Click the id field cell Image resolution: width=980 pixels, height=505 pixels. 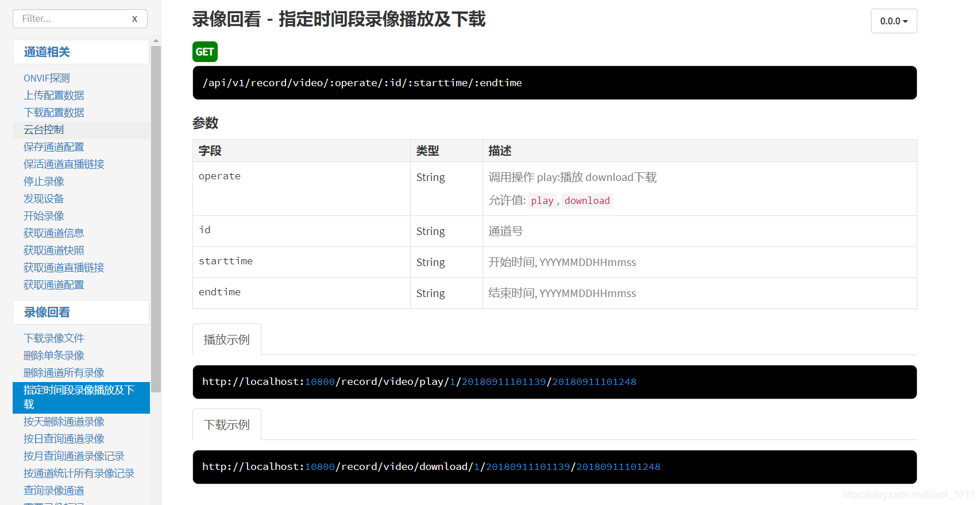[302, 232]
